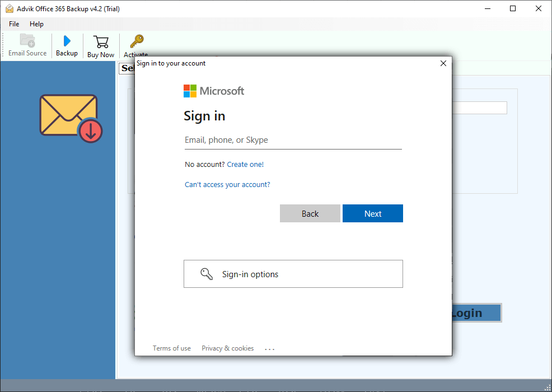This screenshot has width=552, height=392.
Task: Follow the Create one! link
Action: 245,165
